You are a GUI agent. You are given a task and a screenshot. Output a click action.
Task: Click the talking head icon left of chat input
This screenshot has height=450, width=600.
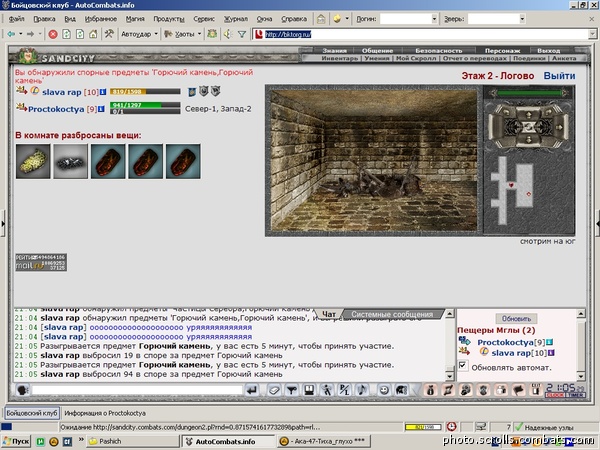pyautogui.click(x=23, y=390)
